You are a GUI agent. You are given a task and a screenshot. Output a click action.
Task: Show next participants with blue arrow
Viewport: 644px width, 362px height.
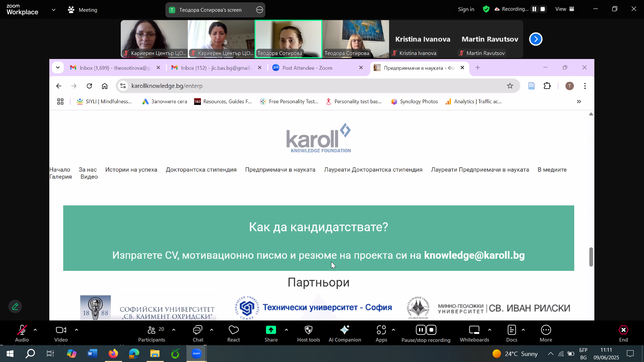click(536, 39)
